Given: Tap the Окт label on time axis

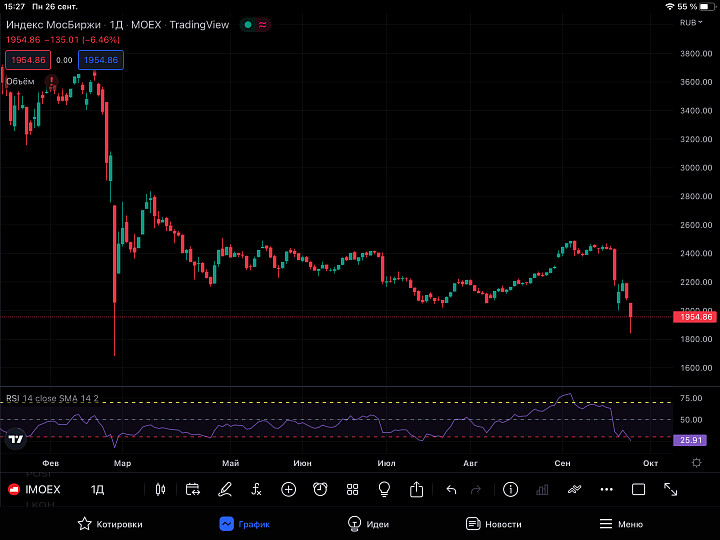Looking at the screenshot, I should (x=650, y=463).
